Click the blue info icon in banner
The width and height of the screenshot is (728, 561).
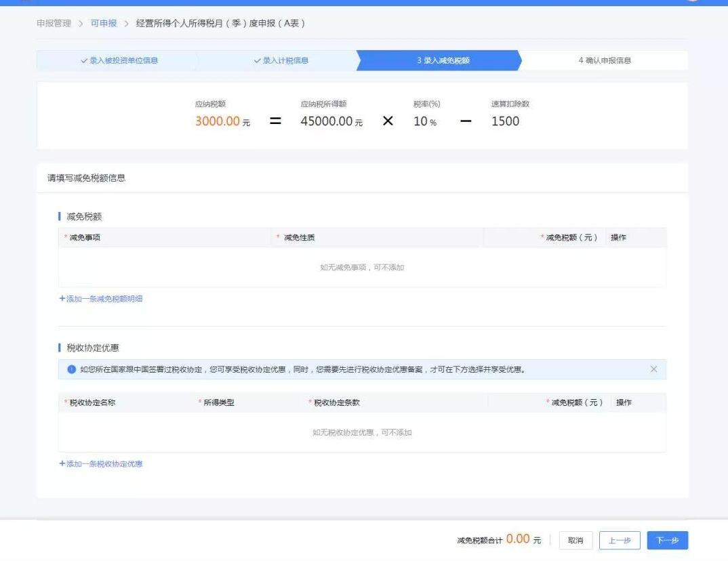tap(71, 369)
